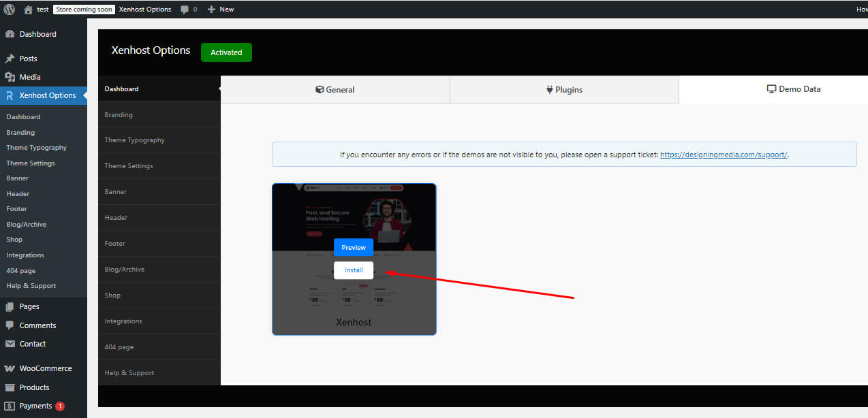Click the Payments notification badge
868x418 pixels.
point(60,406)
